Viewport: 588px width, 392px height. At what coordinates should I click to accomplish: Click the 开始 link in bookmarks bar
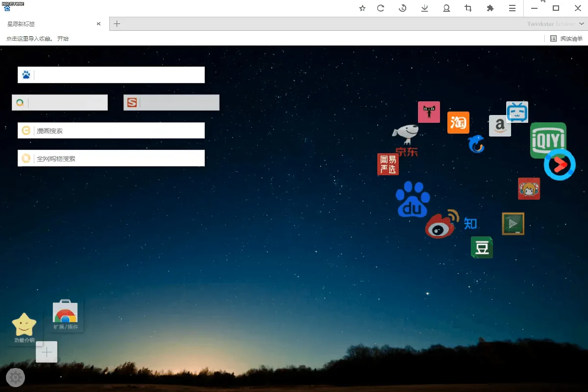click(x=63, y=39)
